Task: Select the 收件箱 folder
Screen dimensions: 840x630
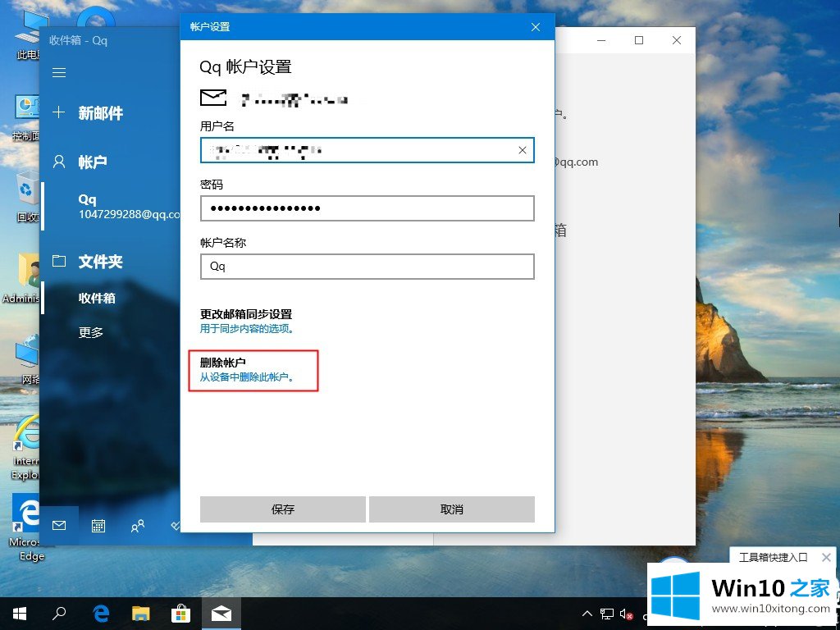Action: pyautogui.click(x=97, y=298)
